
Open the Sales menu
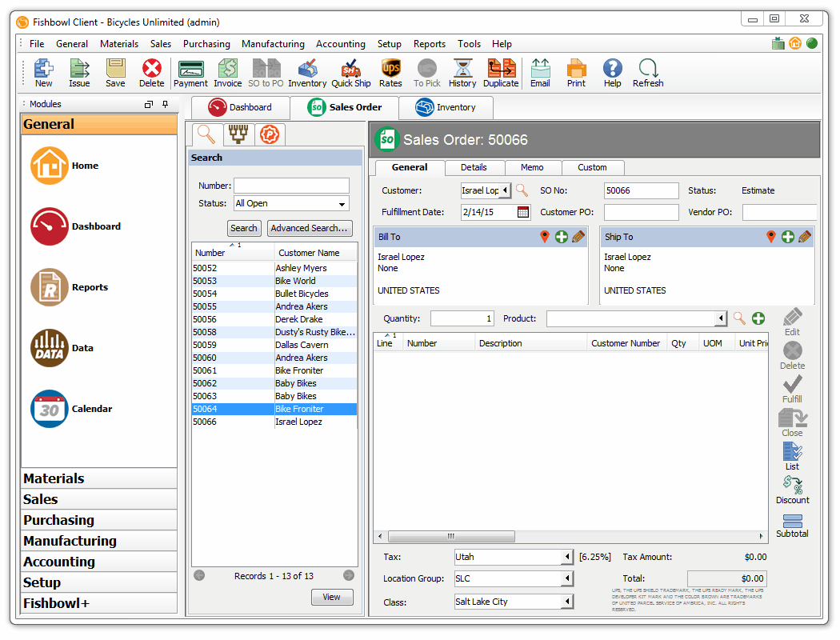[161, 44]
